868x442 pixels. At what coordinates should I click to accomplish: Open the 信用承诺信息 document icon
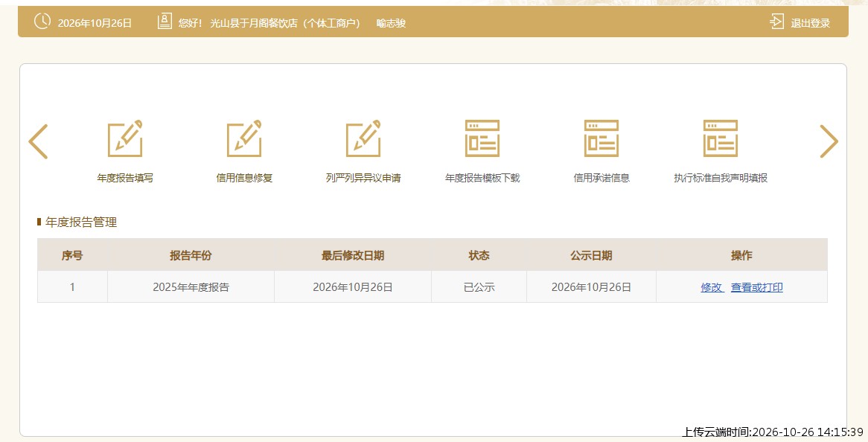coord(601,138)
